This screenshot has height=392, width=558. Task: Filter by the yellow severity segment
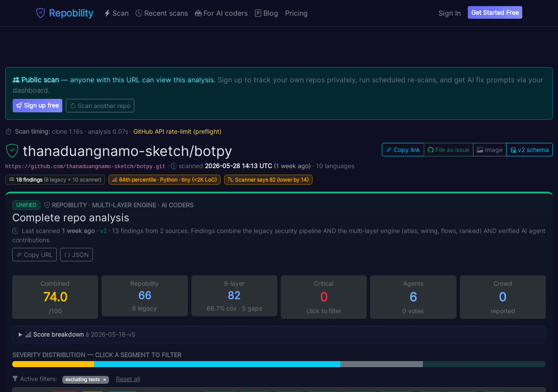pos(53,364)
